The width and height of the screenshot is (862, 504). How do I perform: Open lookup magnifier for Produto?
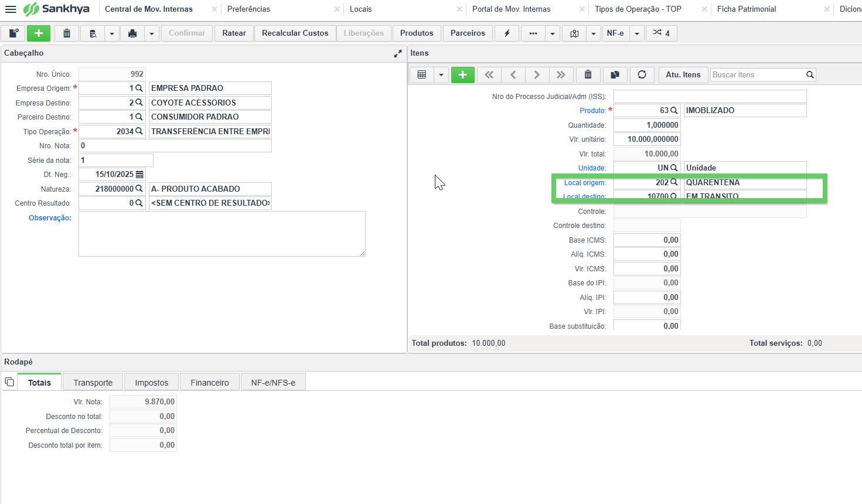pos(674,110)
